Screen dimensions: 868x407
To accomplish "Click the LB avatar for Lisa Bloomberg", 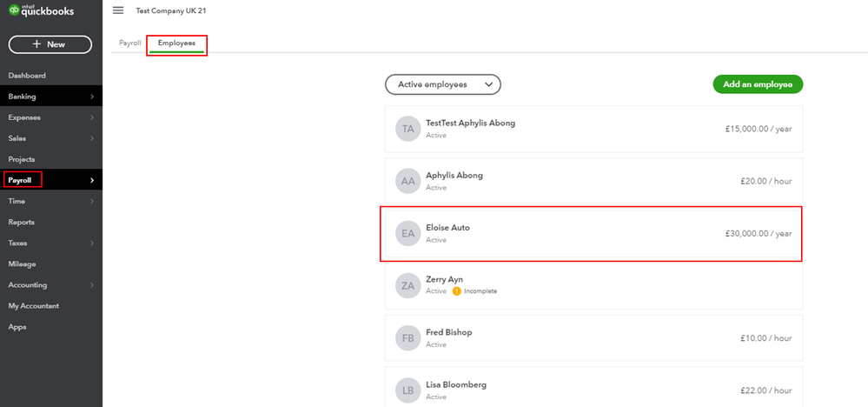I will coord(407,390).
